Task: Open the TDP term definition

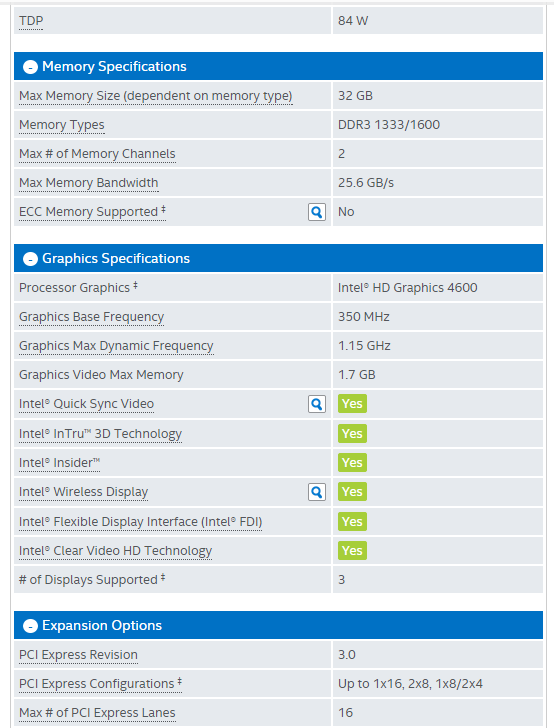Action: tap(31, 21)
